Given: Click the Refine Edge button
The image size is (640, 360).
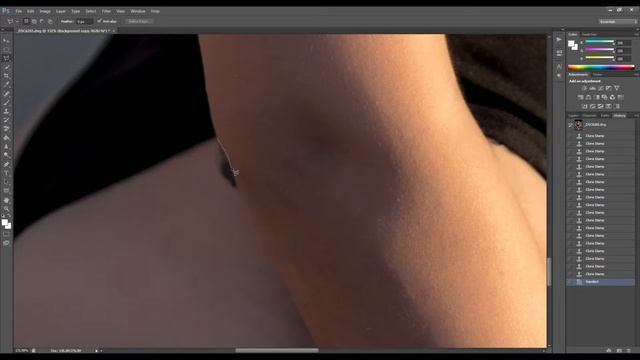Looking at the screenshot, I should pos(139,21).
